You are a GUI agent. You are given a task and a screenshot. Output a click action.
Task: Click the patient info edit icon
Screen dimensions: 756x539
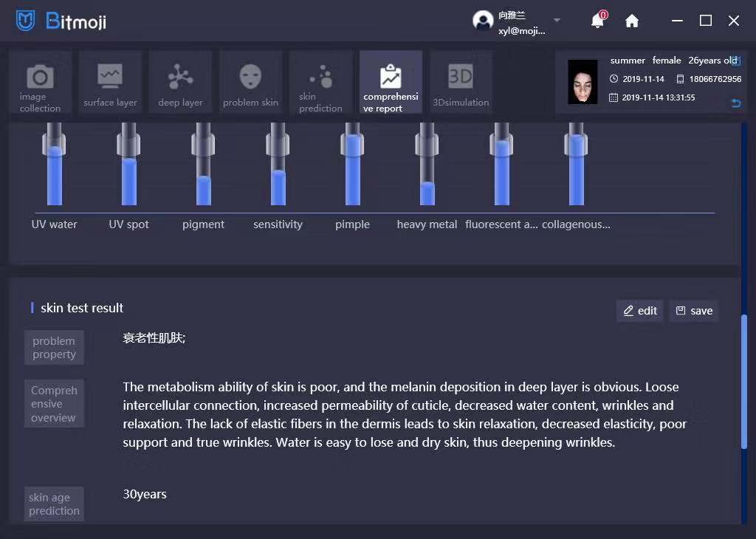click(736, 61)
